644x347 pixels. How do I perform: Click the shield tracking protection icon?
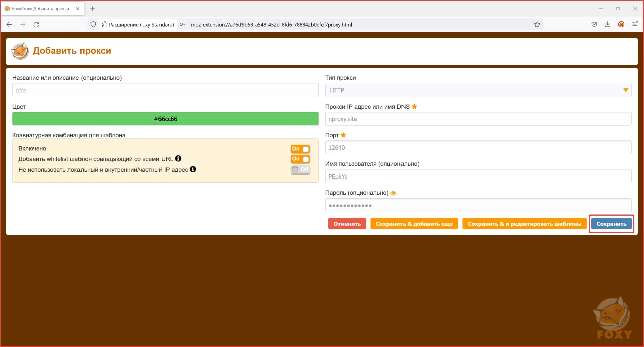[93, 24]
